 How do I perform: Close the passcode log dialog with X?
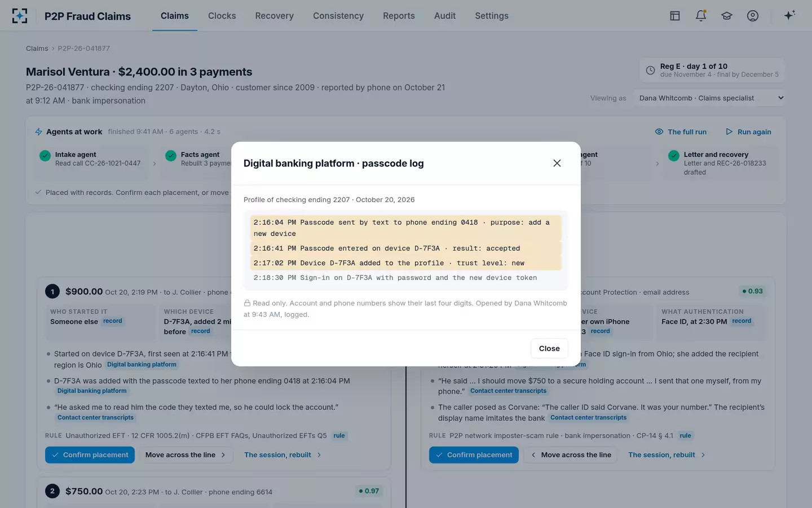557,163
